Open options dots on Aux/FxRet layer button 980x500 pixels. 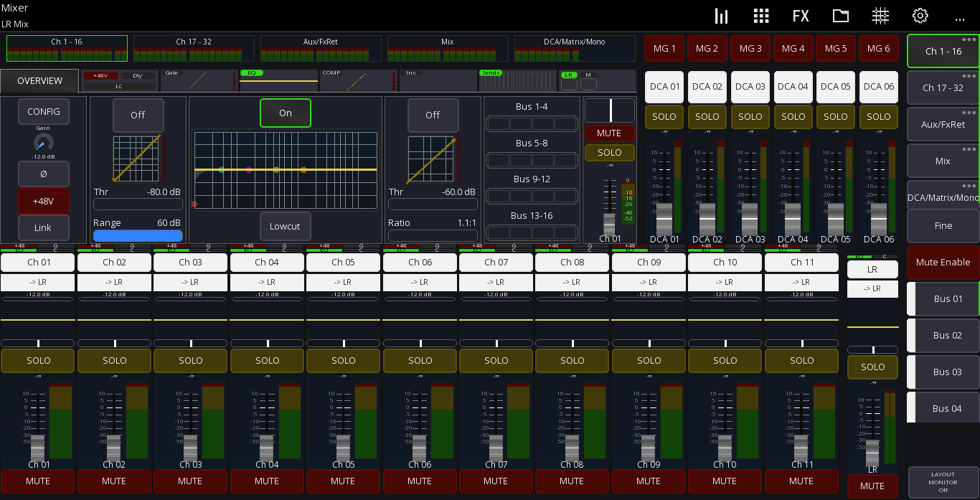coord(969,113)
